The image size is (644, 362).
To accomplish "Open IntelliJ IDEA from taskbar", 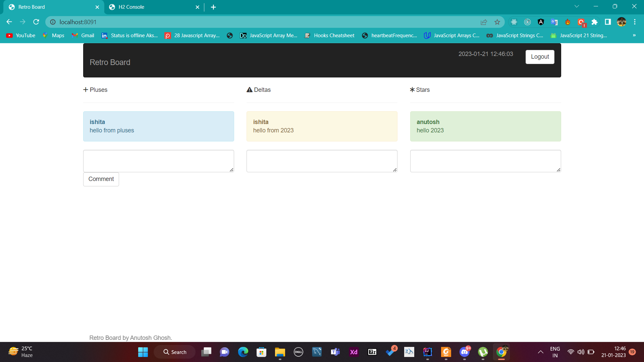I will pos(427,352).
